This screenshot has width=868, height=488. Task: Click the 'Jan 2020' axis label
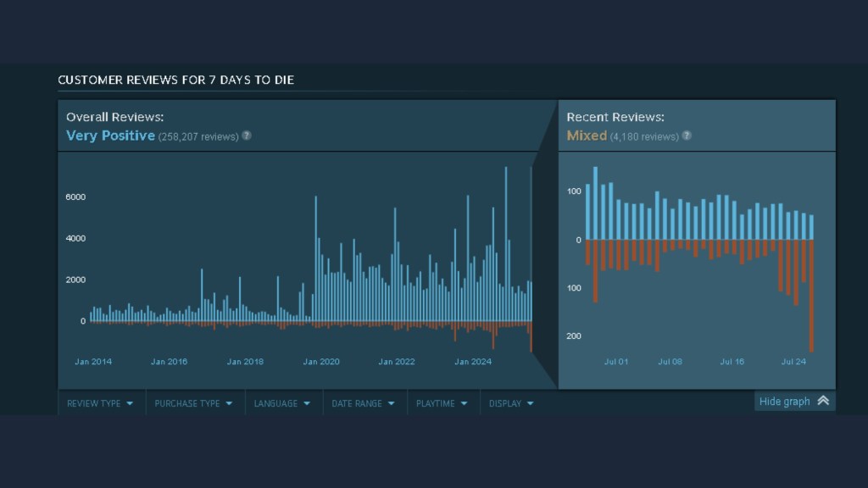(321, 361)
